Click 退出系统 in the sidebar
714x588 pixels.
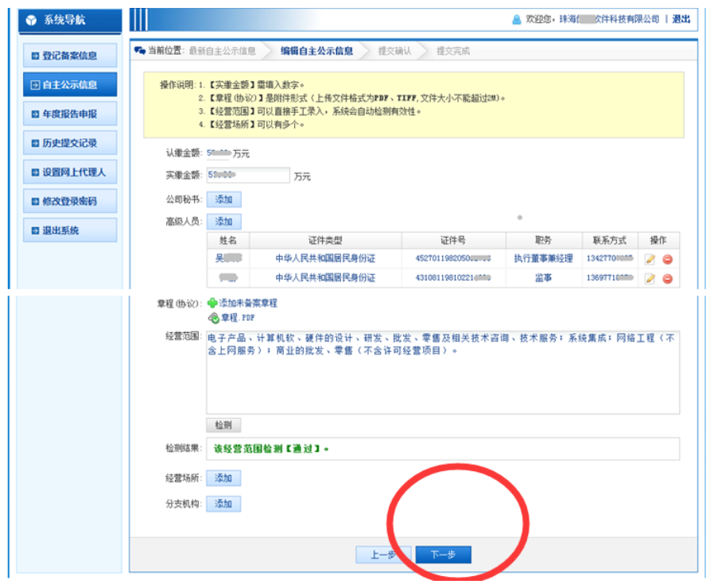70,230
